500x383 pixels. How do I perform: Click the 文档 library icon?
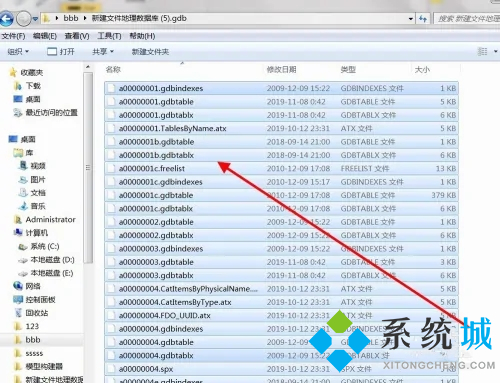coord(23,193)
